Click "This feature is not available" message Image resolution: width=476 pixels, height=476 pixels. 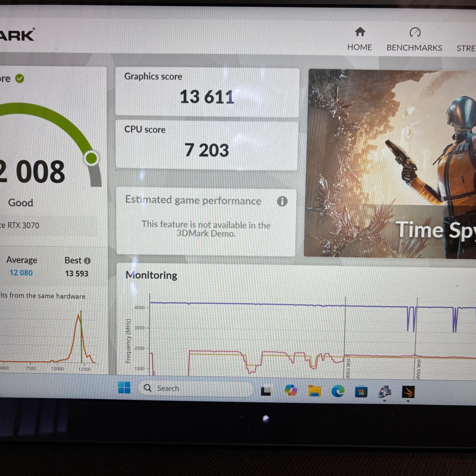tap(206, 229)
